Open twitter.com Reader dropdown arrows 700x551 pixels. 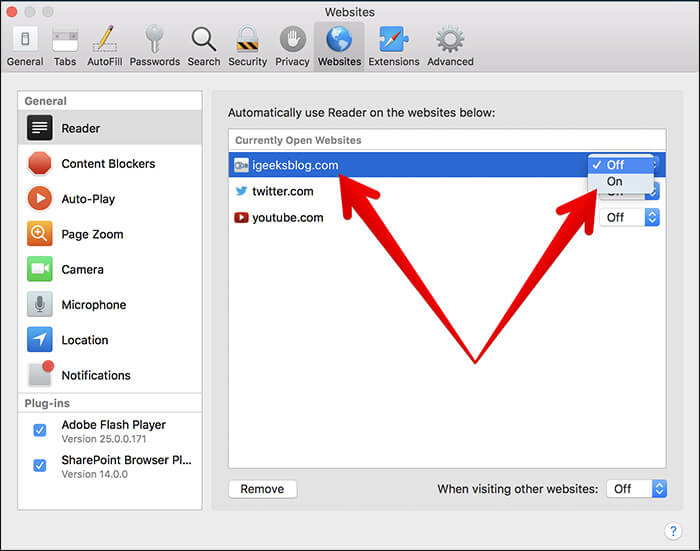652,193
